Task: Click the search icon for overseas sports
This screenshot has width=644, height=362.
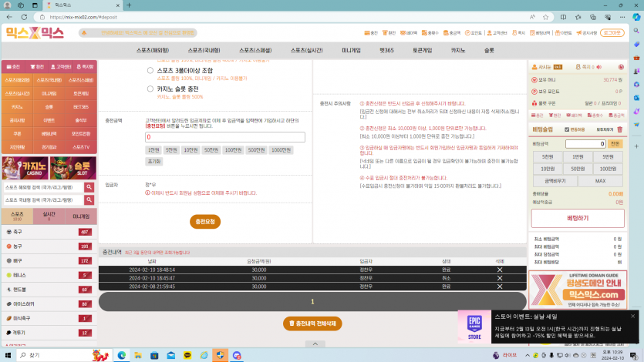Action: click(89, 187)
